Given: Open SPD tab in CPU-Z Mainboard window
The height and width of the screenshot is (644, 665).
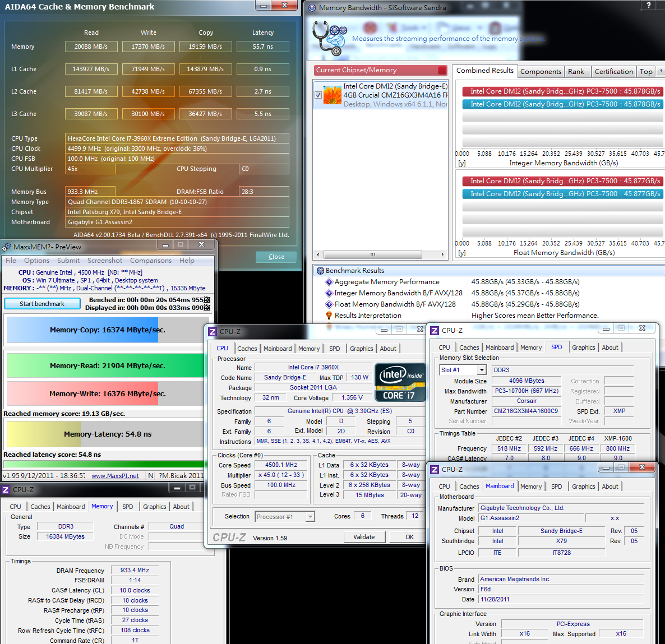Looking at the screenshot, I should click(x=556, y=487).
